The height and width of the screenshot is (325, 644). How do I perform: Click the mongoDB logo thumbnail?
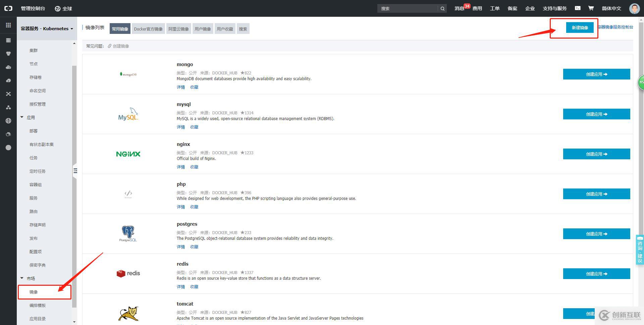(x=128, y=74)
